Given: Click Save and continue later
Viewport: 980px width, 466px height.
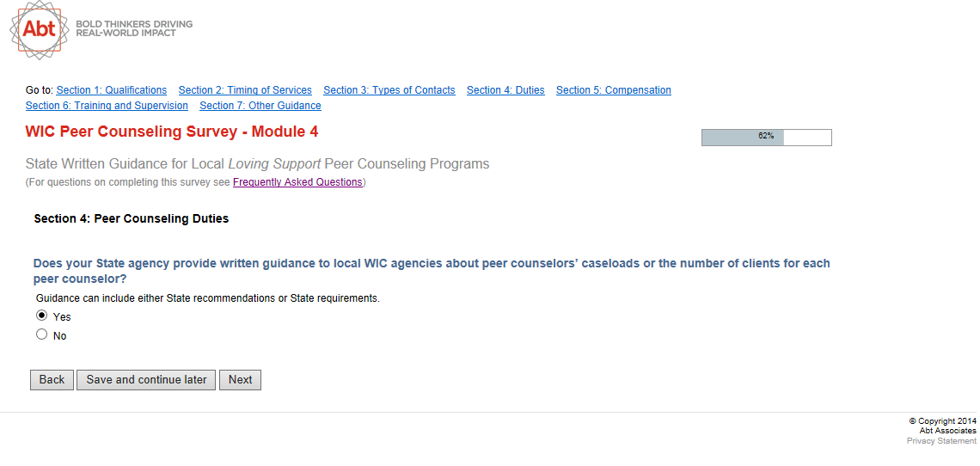Looking at the screenshot, I should click(x=146, y=380).
